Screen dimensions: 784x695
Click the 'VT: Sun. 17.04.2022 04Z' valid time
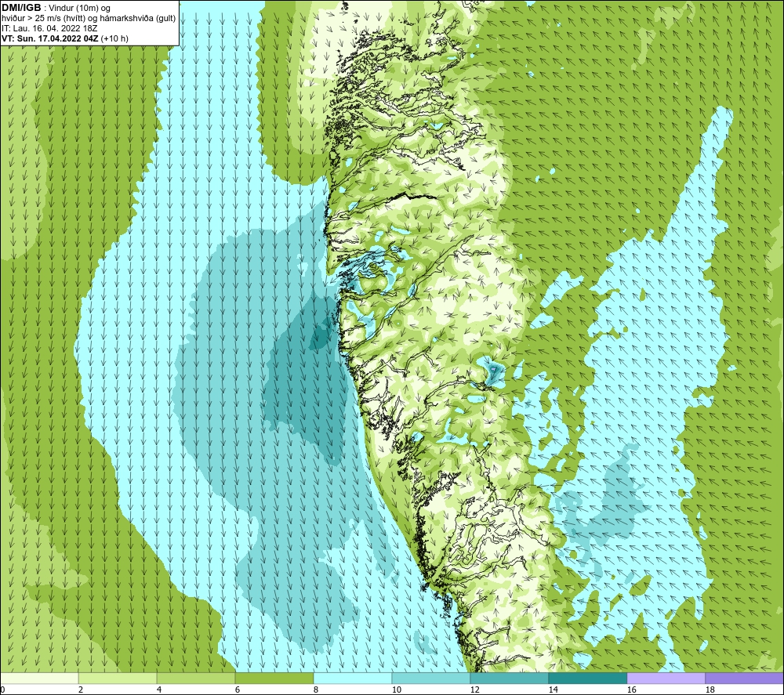[50, 38]
